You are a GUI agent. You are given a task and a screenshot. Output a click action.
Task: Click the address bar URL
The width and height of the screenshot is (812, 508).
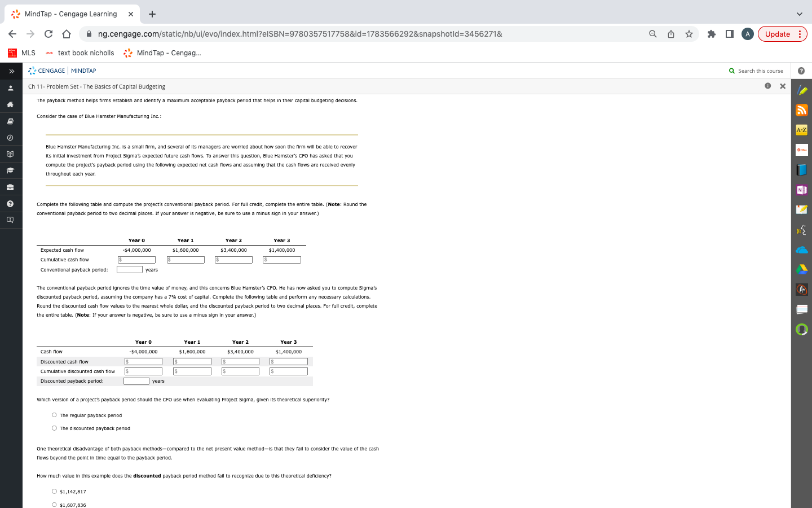[x=300, y=34]
